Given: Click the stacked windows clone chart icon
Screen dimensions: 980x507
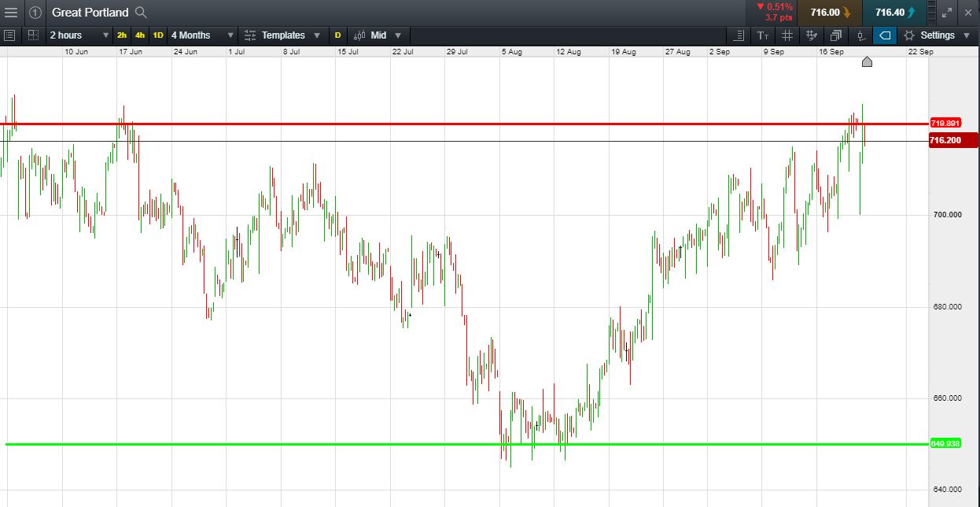Looking at the screenshot, I should click(835, 35).
